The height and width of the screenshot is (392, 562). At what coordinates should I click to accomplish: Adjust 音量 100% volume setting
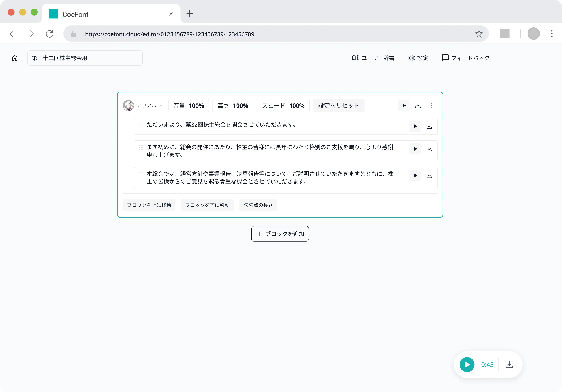188,105
